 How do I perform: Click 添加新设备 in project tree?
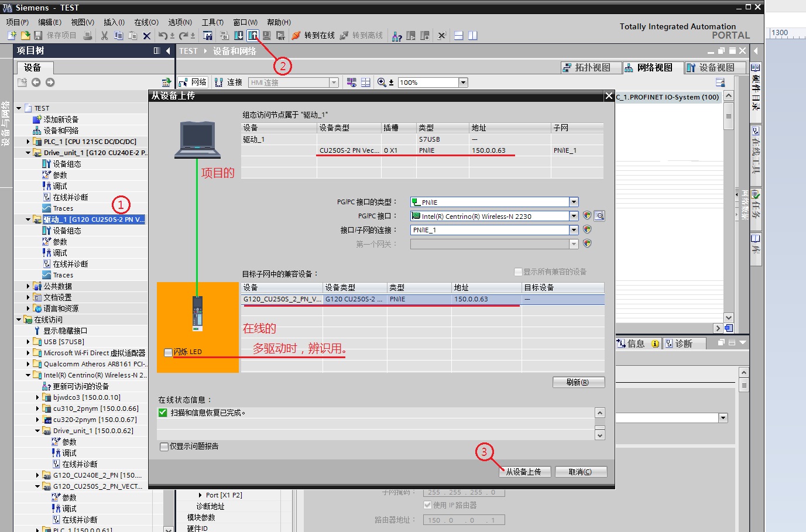point(61,119)
